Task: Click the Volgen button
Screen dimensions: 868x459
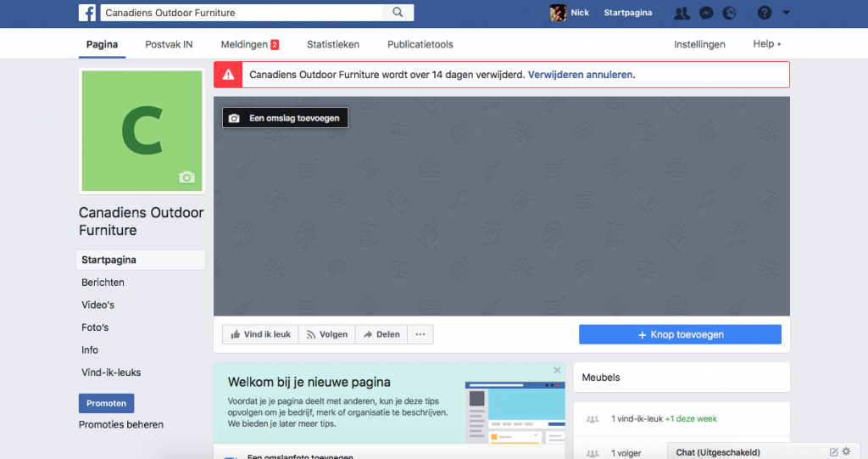Action: click(327, 334)
